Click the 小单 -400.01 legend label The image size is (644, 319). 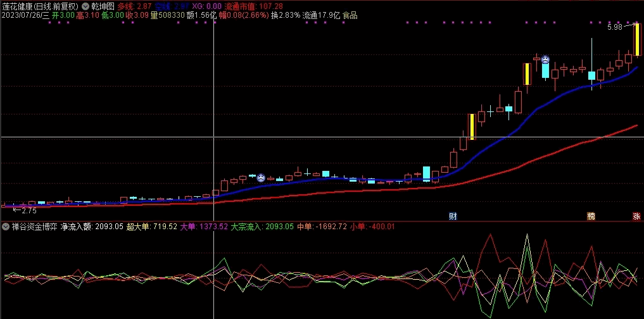click(x=372, y=227)
